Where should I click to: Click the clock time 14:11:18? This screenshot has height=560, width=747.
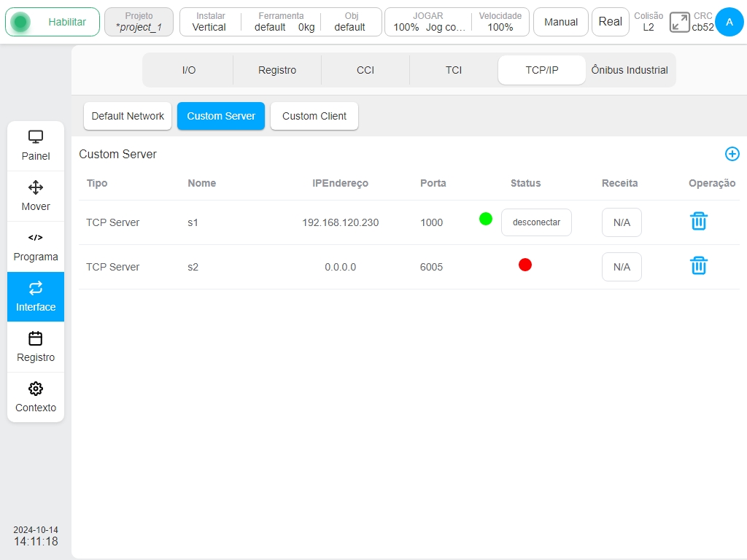pyautogui.click(x=36, y=542)
